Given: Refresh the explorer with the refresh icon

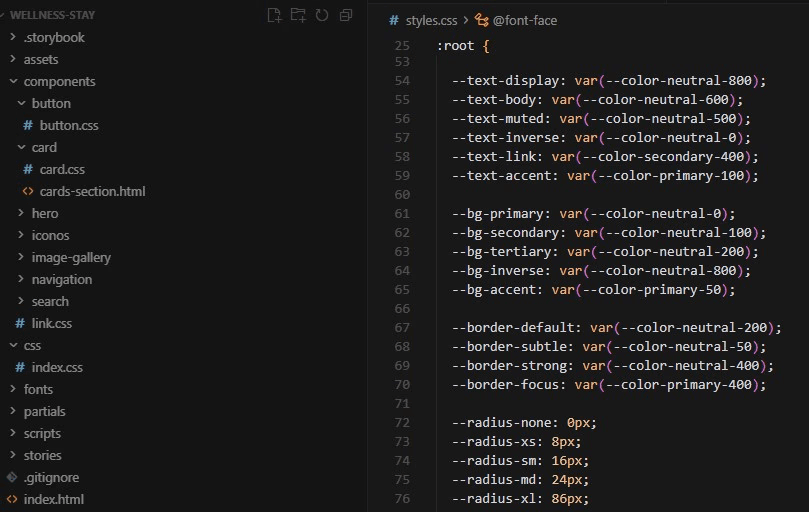Looking at the screenshot, I should [322, 15].
